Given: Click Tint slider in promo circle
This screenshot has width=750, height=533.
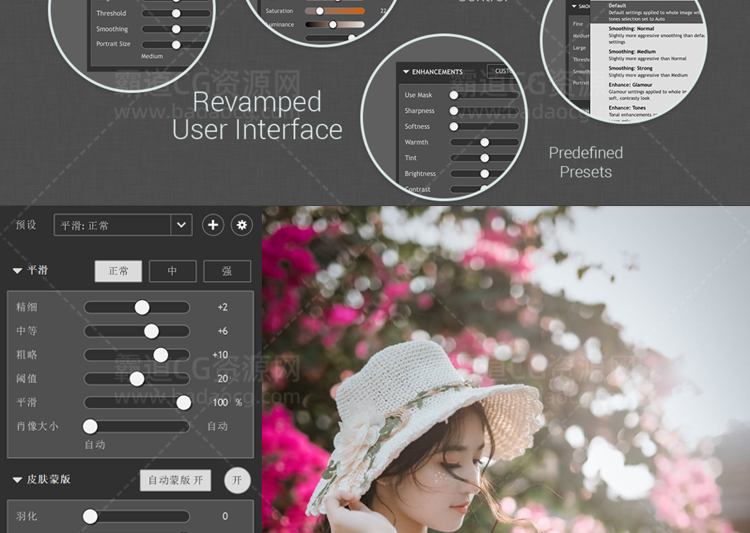Looking at the screenshot, I should (483, 158).
